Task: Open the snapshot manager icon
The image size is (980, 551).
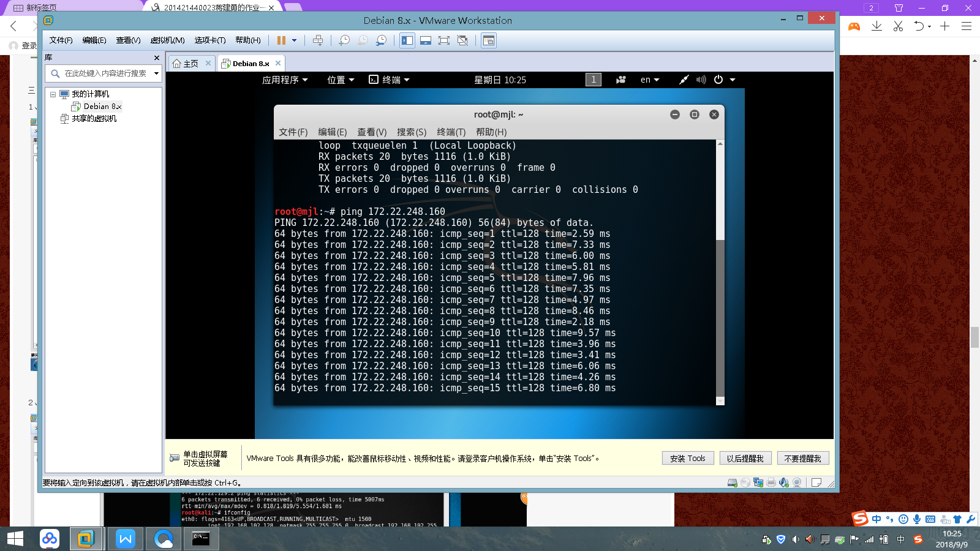Action: click(381, 40)
